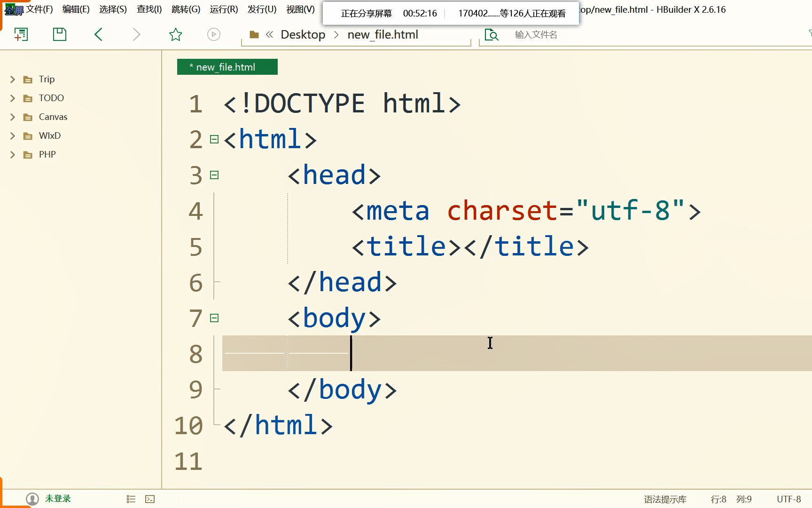Click the TODO folder icon

(28, 98)
